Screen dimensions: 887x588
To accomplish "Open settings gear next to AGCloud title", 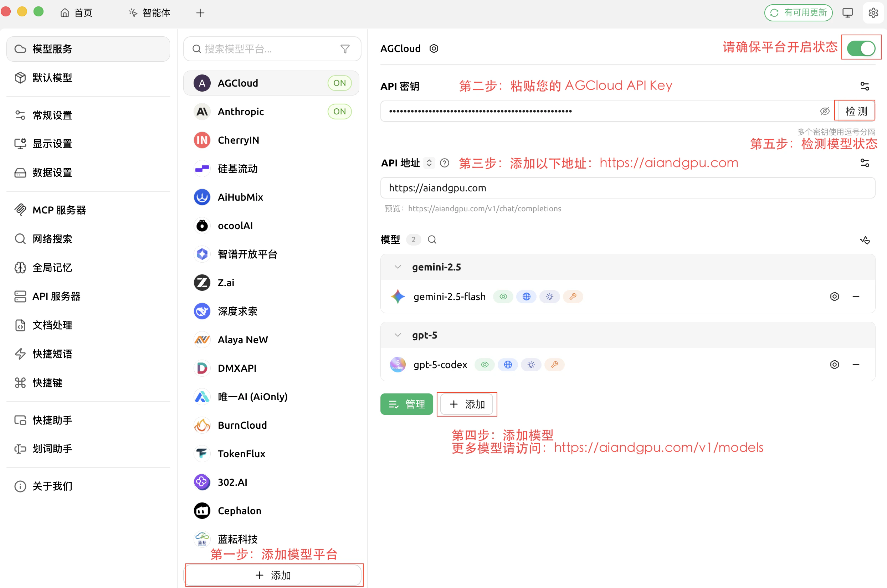I will point(434,49).
